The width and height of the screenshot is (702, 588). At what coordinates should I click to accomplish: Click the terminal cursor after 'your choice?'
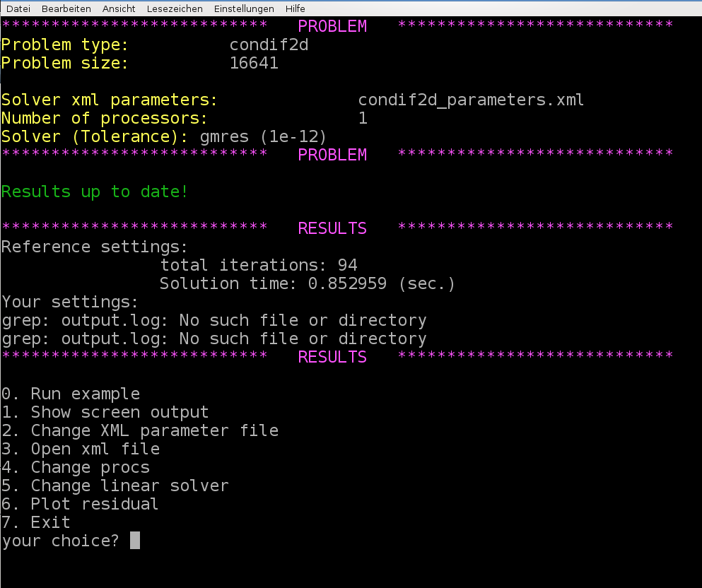click(x=135, y=541)
